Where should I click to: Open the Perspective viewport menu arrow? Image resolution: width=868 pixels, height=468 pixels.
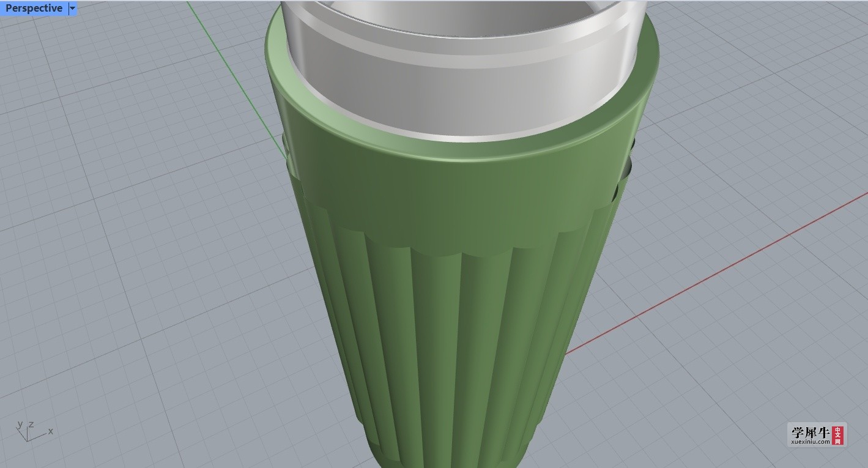coord(72,9)
